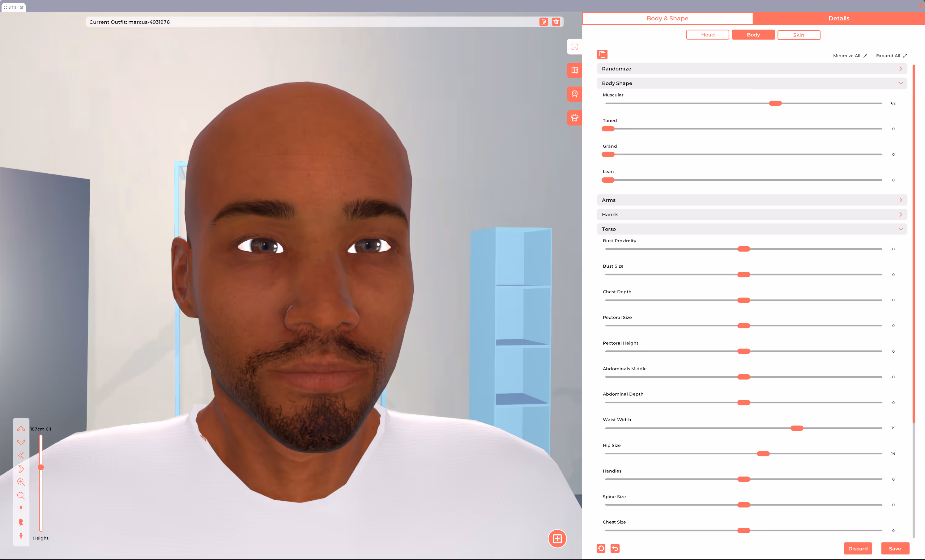Rotate view left with left chevron
This screenshot has height=560, width=925.
point(21,455)
